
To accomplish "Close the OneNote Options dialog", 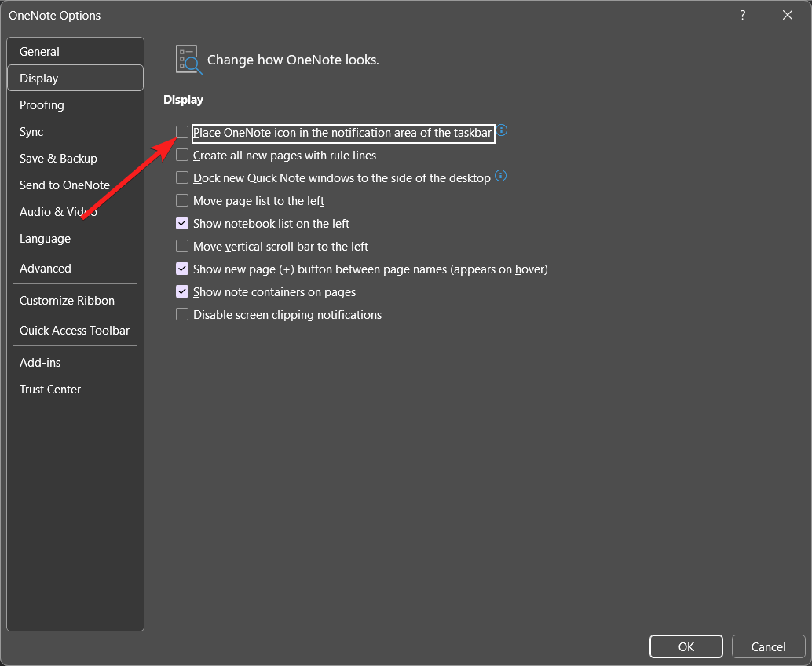I will [788, 15].
